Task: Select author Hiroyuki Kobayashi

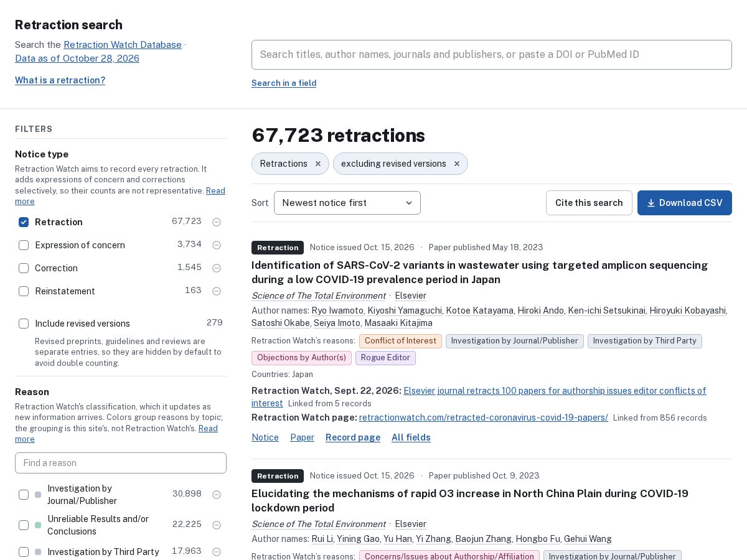Action: (x=688, y=310)
